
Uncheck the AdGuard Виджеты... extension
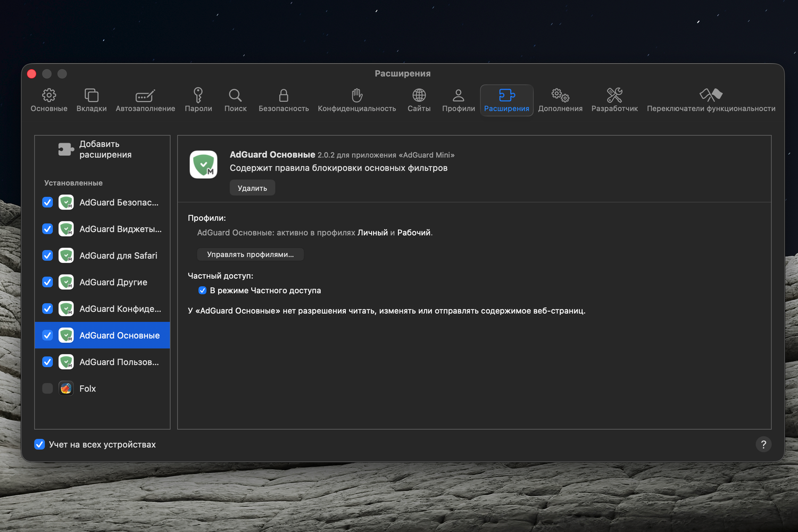[47, 229]
